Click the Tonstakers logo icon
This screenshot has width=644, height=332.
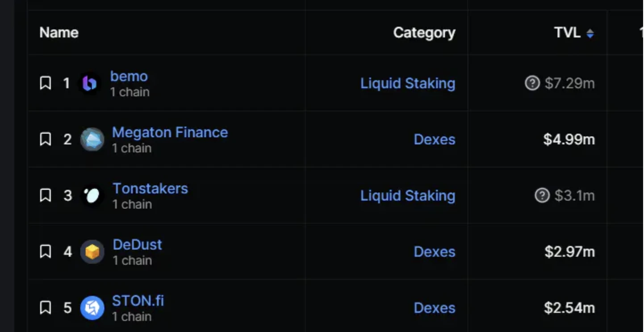92,196
